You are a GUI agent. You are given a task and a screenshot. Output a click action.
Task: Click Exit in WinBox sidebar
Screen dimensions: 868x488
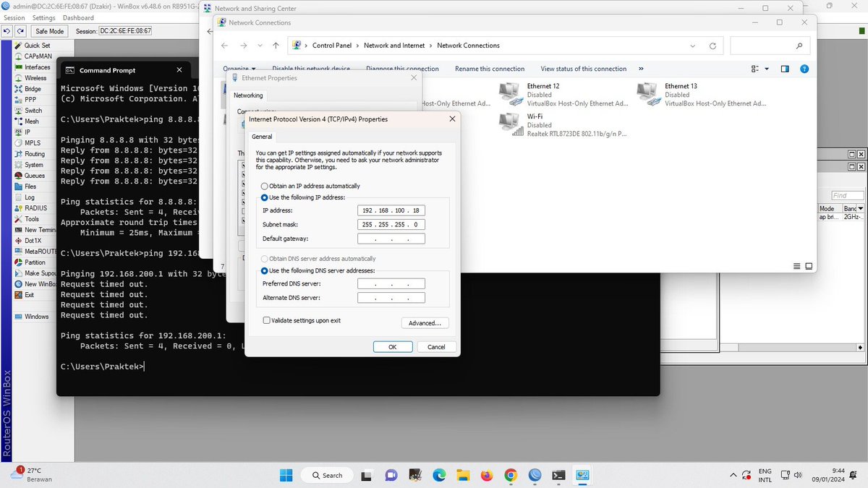coord(29,295)
